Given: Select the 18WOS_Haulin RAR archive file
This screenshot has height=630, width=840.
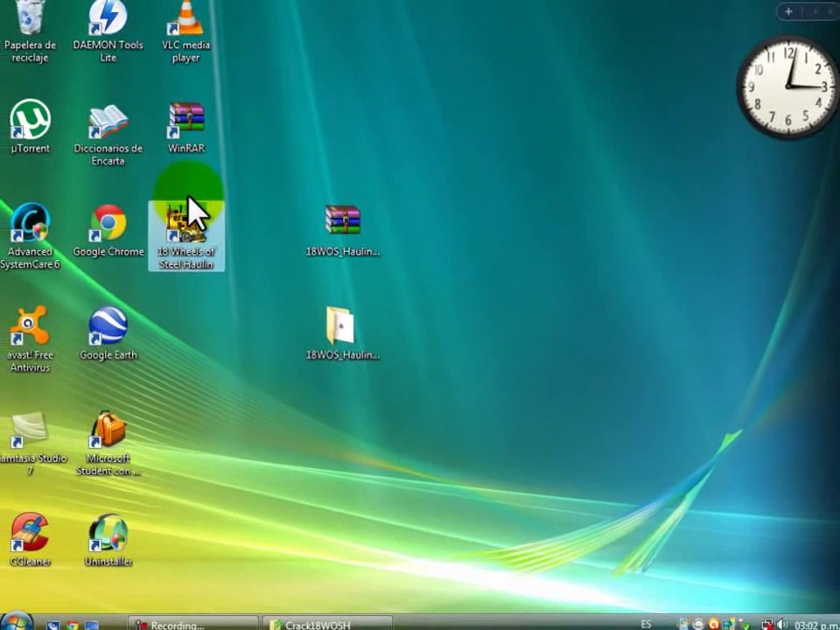Looking at the screenshot, I should (343, 231).
